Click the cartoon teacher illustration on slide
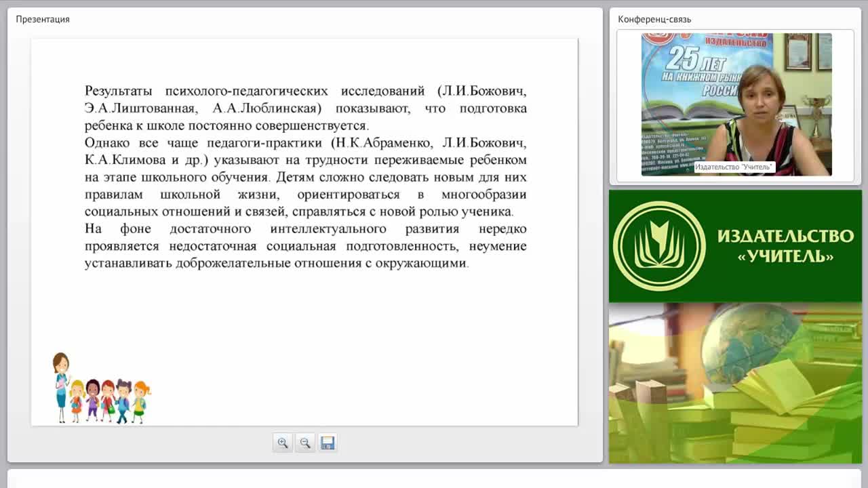This screenshot has width=868, height=488. (61, 387)
